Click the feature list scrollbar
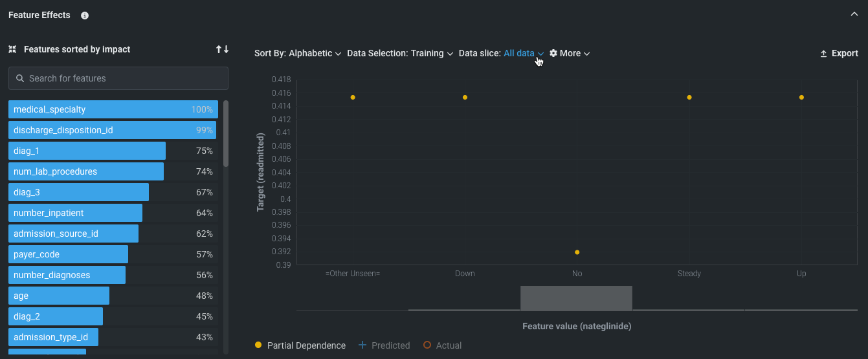This screenshot has height=359, width=868. point(226,133)
